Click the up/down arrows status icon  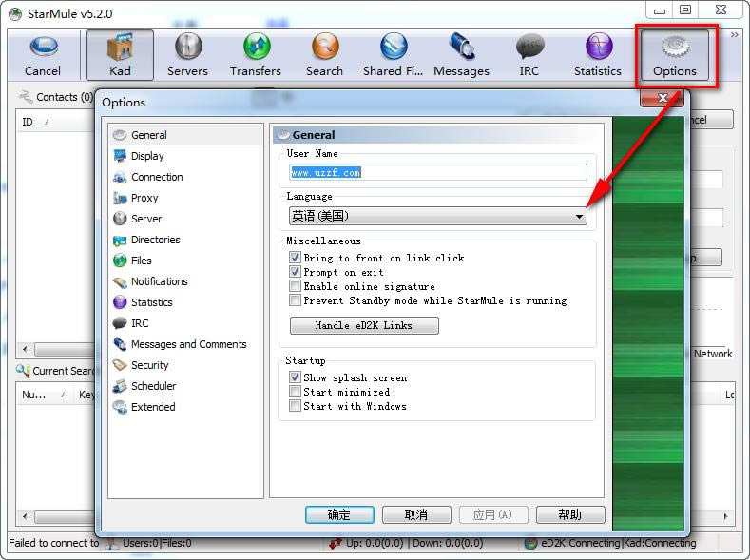pos(336,543)
